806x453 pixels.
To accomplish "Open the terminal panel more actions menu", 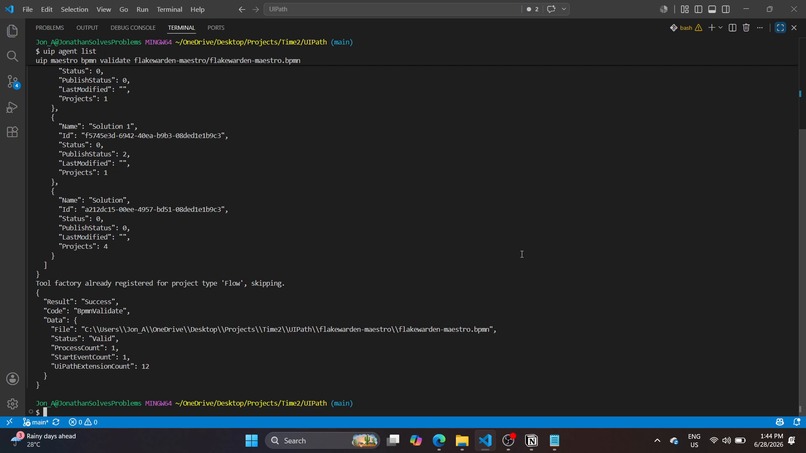I will coord(760,28).
